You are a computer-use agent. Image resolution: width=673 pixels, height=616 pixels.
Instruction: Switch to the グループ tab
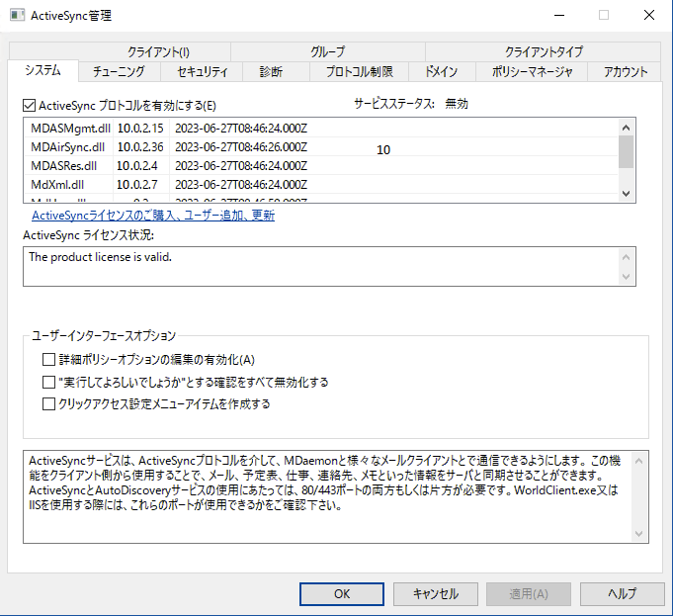(328, 52)
